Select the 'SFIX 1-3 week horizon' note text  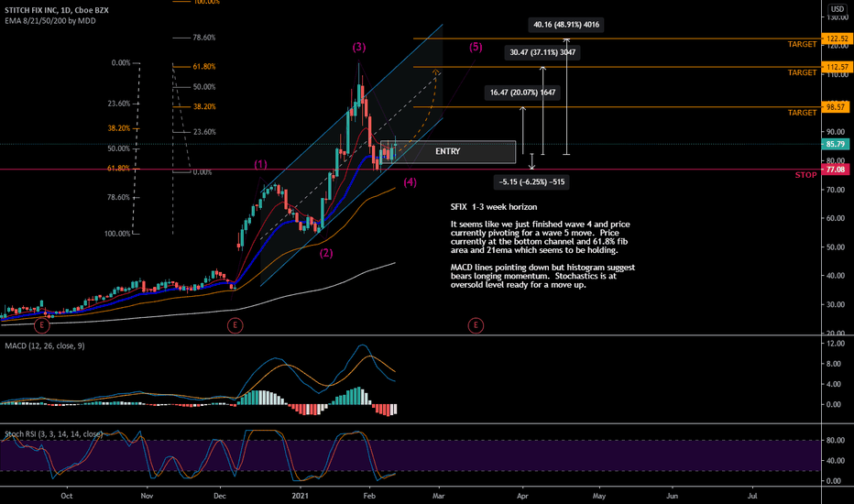(x=494, y=207)
